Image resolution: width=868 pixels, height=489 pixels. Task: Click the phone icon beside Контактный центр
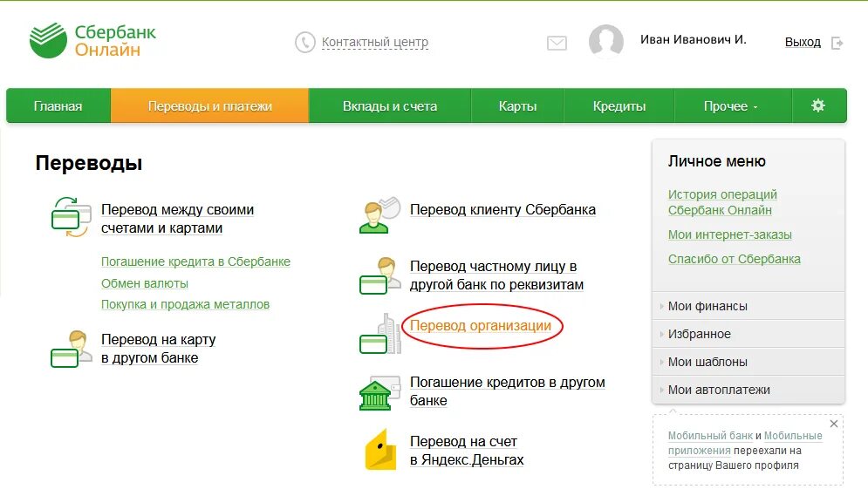[305, 42]
